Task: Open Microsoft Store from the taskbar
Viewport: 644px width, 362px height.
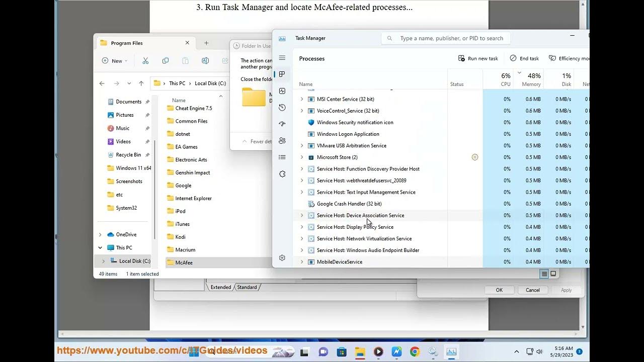Action: click(342, 352)
